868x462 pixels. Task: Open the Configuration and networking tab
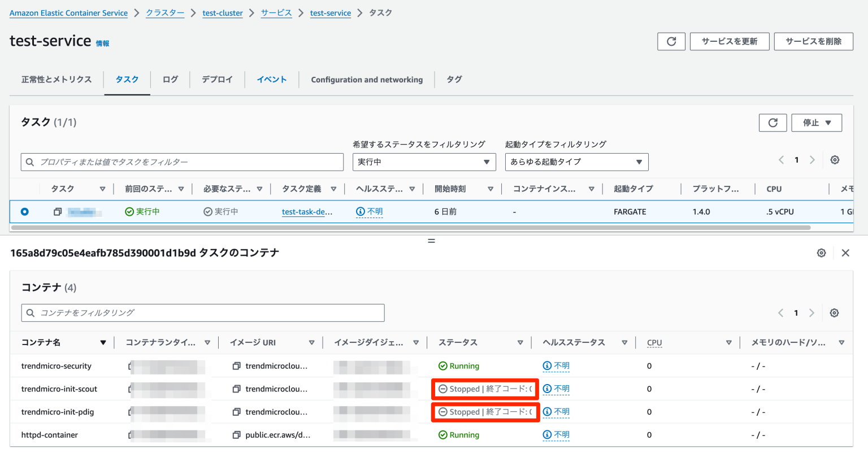(x=367, y=80)
